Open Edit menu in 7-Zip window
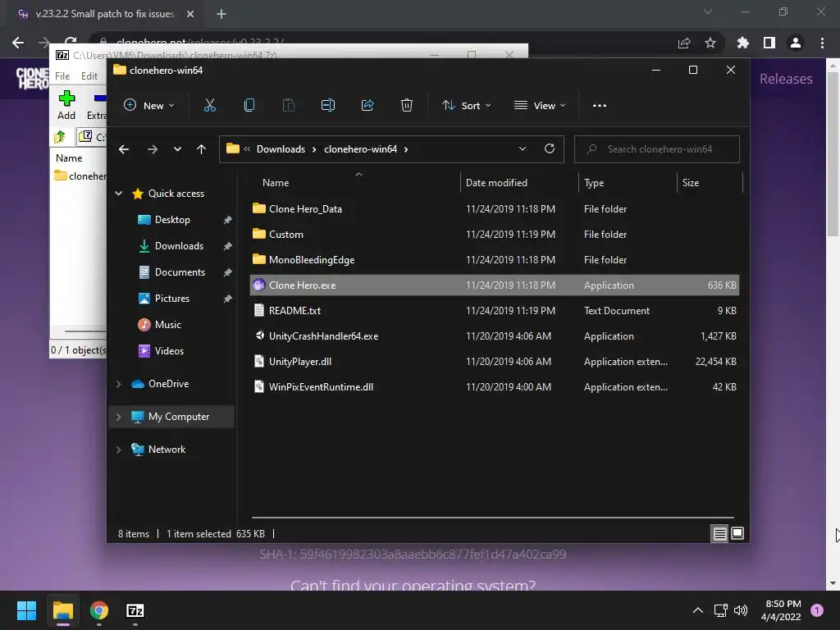 (x=89, y=76)
